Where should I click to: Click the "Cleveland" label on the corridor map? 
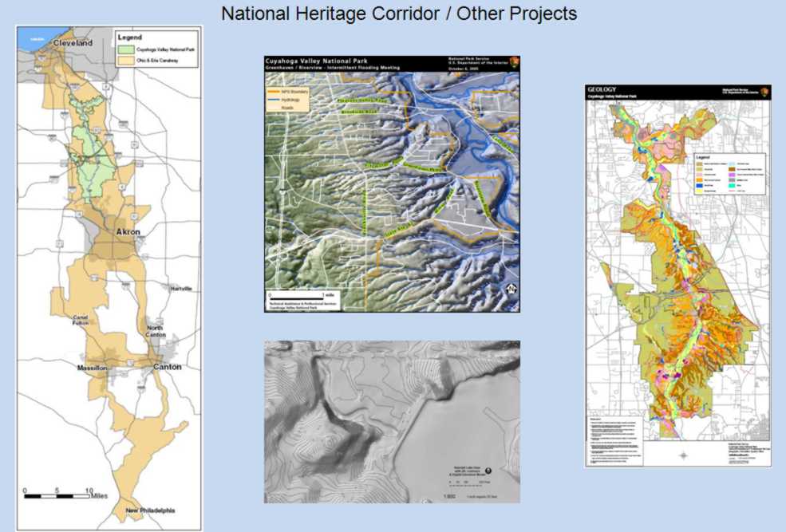(73, 43)
